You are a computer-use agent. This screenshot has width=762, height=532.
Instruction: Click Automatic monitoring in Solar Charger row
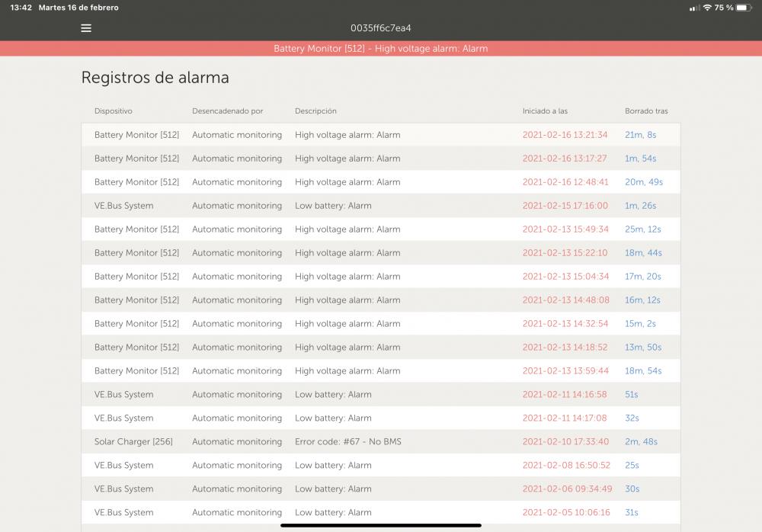237,441
